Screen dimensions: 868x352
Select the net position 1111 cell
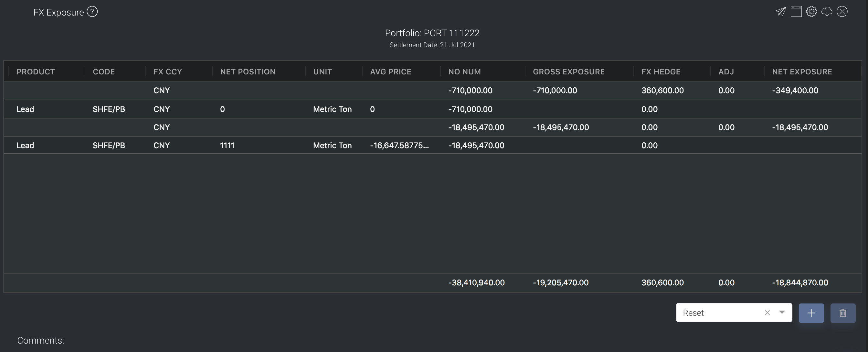[x=227, y=146]
